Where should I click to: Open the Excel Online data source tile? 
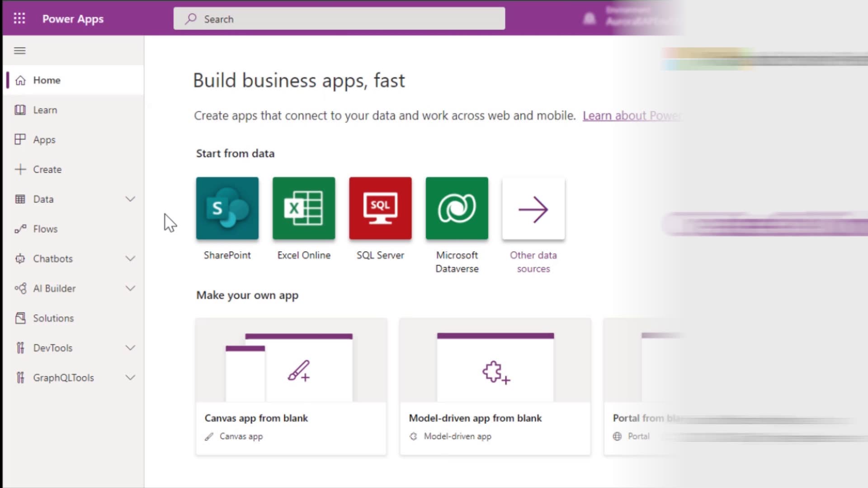click(x=304, y=208)
